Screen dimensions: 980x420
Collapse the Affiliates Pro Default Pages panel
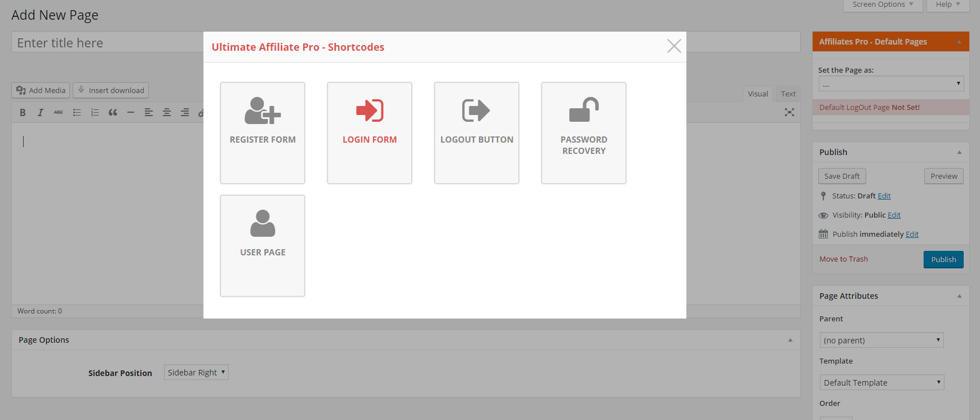click(x=959, y=42)
